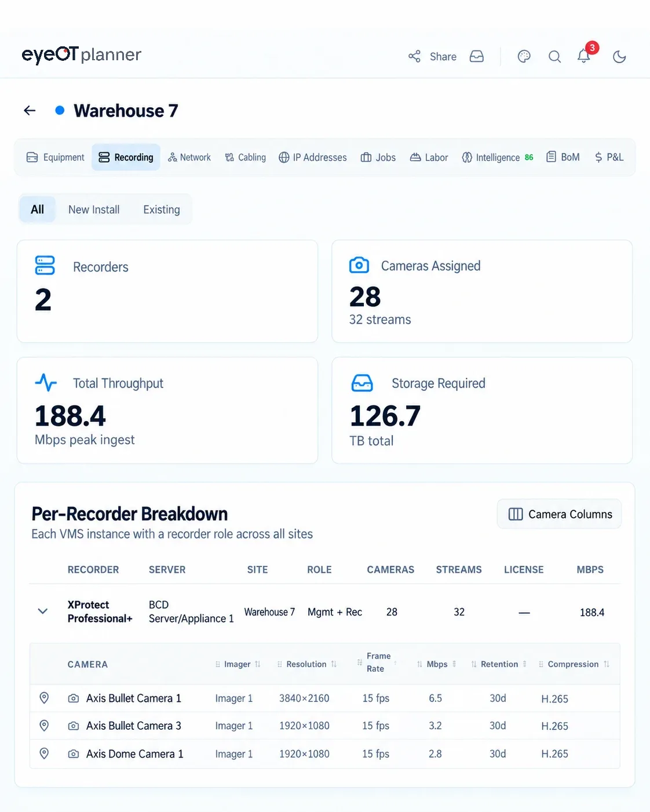Switch to the P&L tab
Viewport: 650px width, 812px height.
click(x=609, y=158)
